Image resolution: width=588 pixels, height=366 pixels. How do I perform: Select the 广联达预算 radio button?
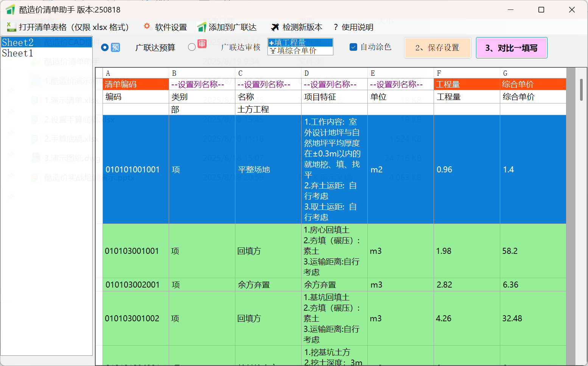pos(105,47)
